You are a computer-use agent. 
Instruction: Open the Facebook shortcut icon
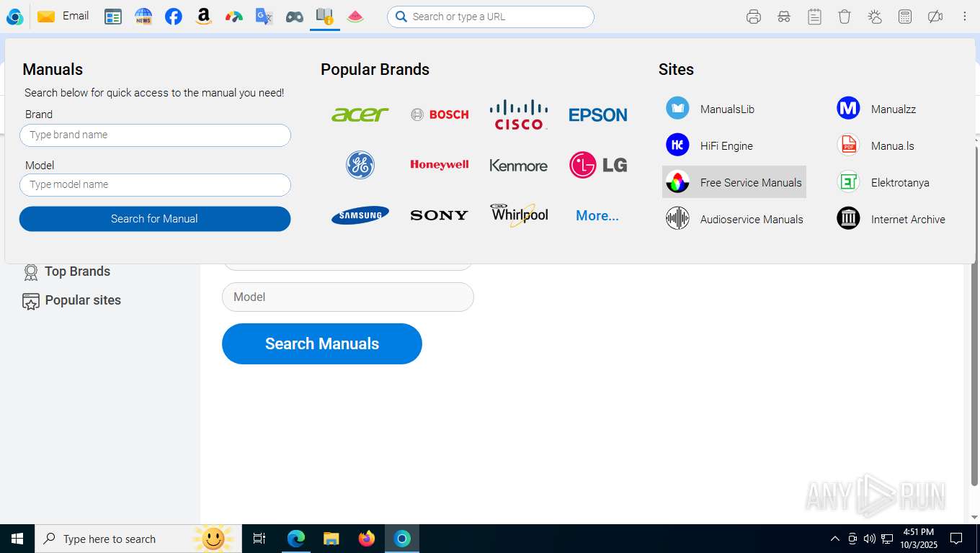coord(174,17)
